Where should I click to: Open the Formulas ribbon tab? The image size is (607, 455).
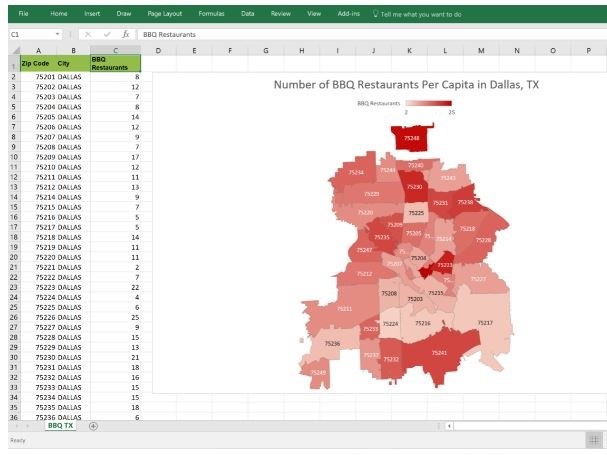click(x=211, y=14)
